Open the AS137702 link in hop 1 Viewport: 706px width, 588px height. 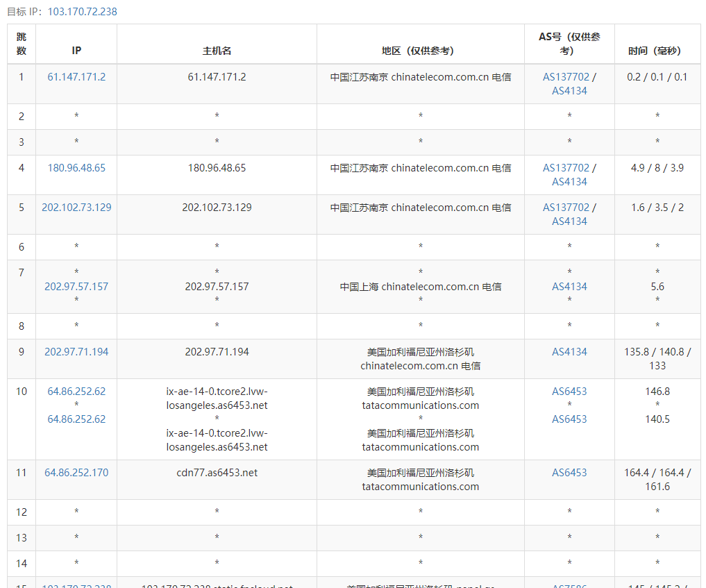[x=566, y=77]
